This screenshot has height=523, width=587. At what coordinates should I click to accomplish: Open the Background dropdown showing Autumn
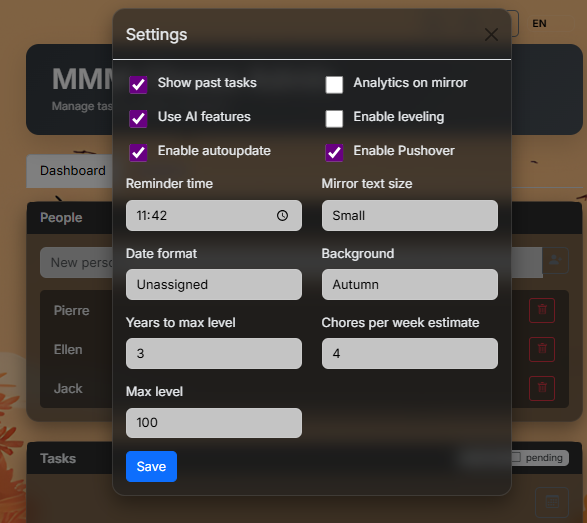coord(410,285)
